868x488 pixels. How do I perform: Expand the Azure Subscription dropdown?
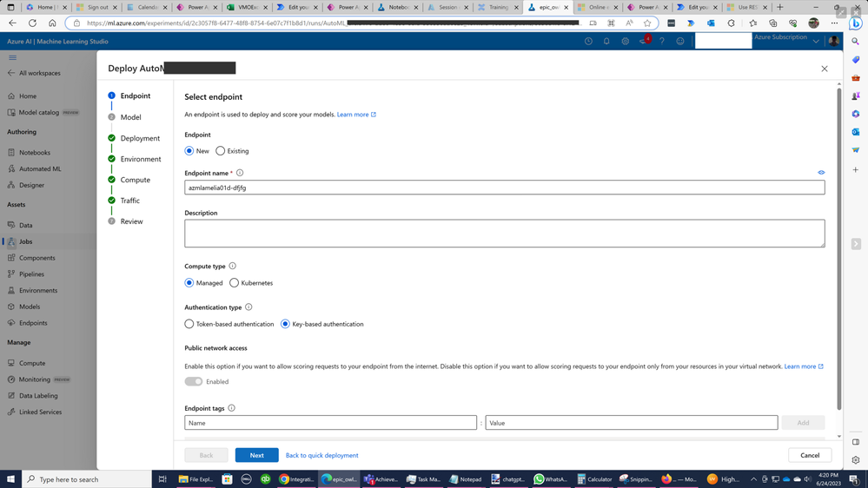(815, 42)
